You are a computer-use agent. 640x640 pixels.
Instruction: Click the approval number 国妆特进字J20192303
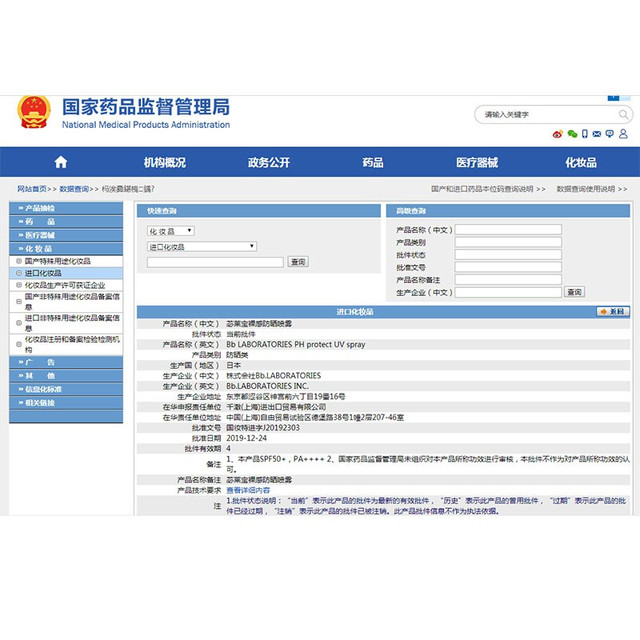coord(263,428)
